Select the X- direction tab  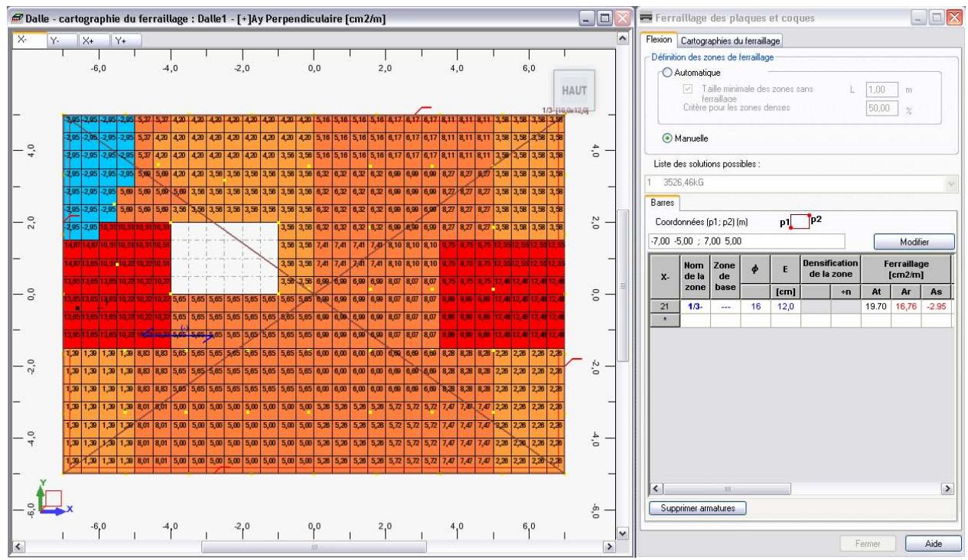click(x=28, y=39)
